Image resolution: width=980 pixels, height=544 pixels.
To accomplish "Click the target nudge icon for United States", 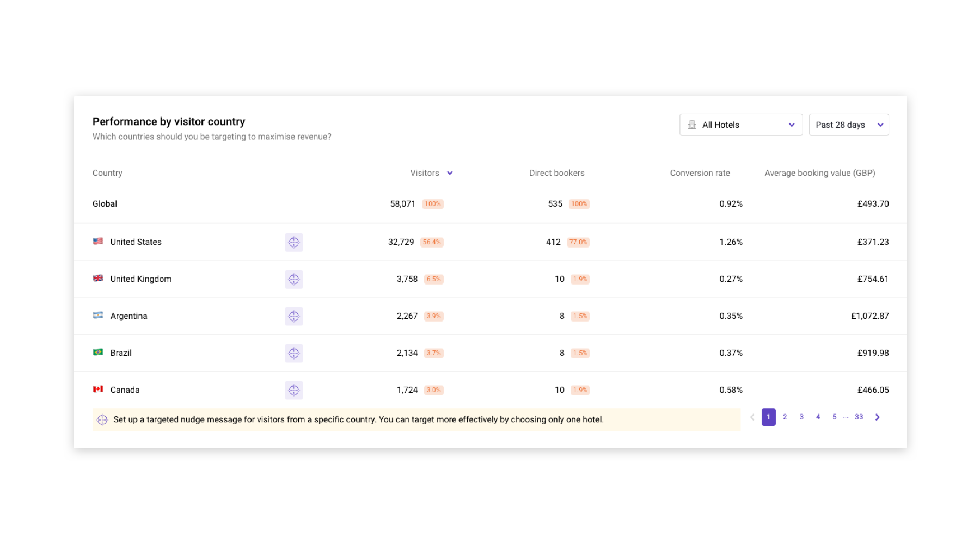I will tap(293, 242).
